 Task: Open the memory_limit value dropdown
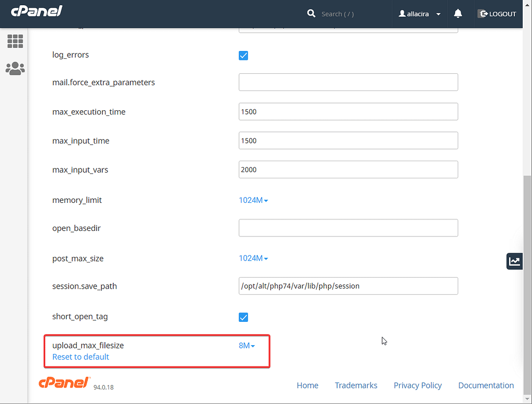point(254,200)
